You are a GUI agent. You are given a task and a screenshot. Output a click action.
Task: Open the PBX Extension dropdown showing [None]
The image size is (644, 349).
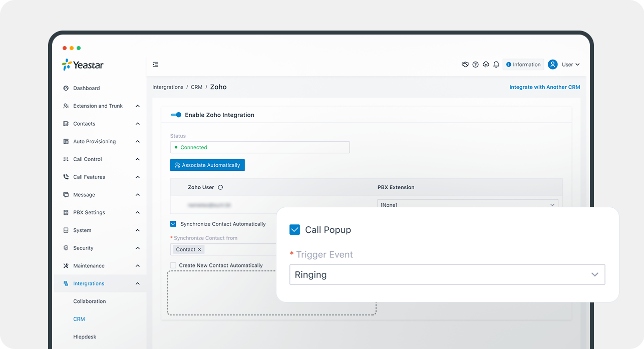click(467, 204)
